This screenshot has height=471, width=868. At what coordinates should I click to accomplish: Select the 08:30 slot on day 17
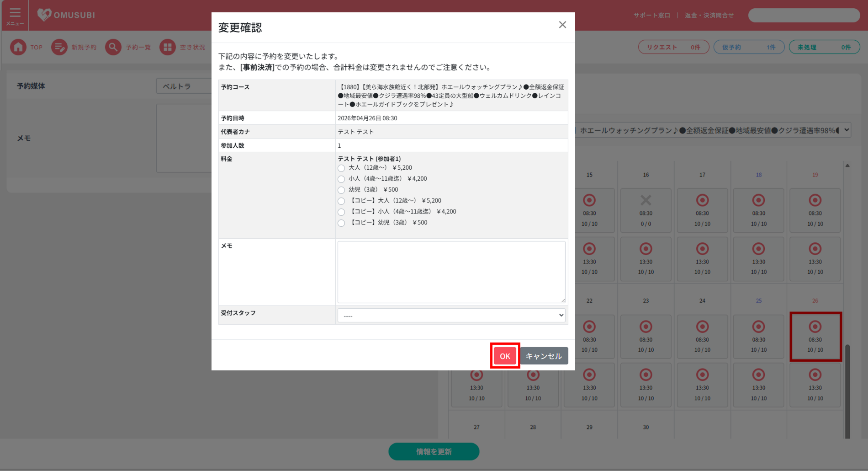(x=702, y=210)
